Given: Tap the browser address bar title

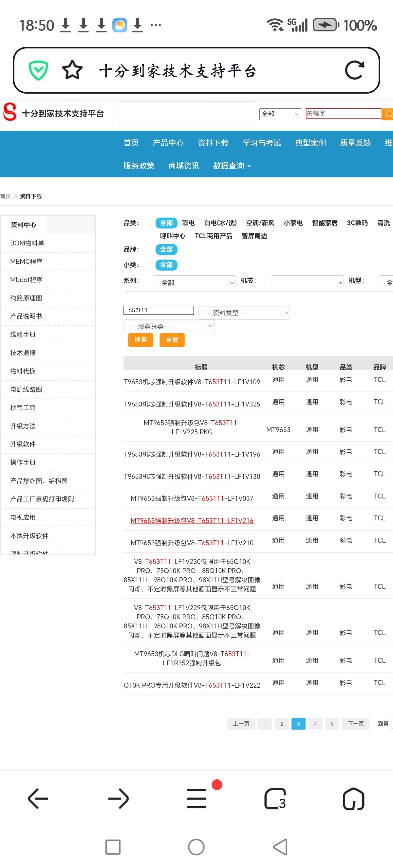Looking at the screenshot, I should 178,70.
